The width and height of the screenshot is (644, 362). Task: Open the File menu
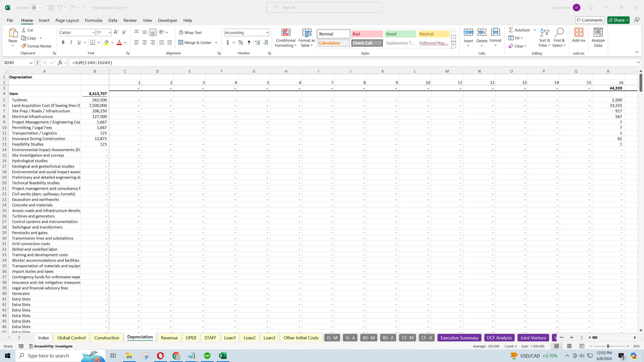click(x=10, y=20)
